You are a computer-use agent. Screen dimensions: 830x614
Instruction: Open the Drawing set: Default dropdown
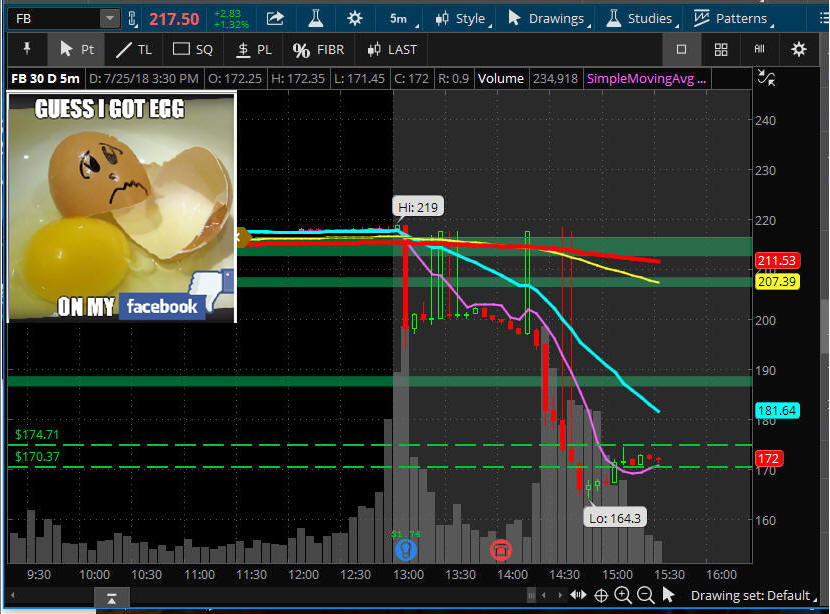pyautogui.click(x=754, y=596)
